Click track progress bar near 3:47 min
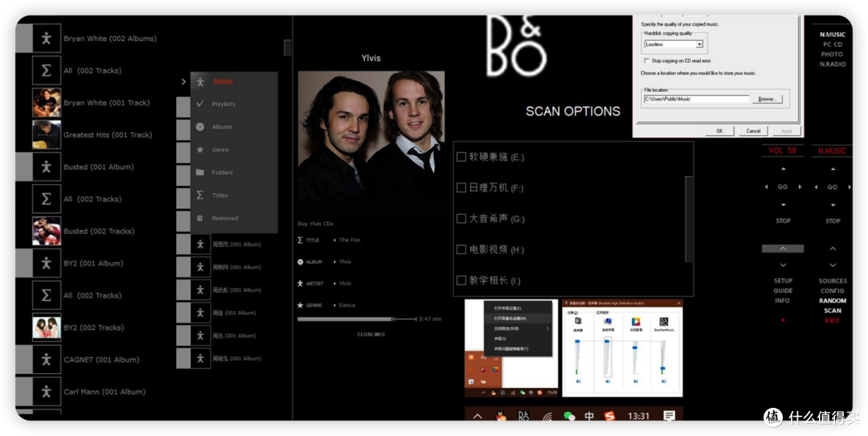This screenshot has width=868, height=436. pyautogui.click(x=357, y=319)
